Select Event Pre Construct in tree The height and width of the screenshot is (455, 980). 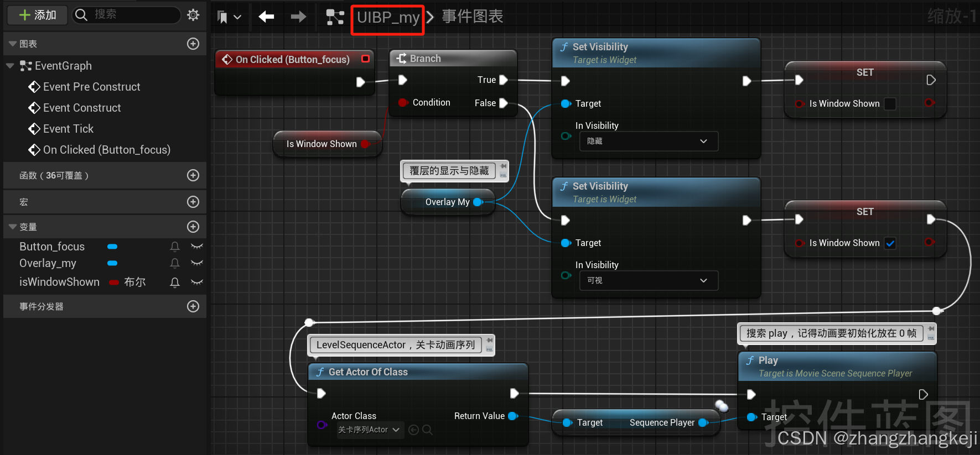(x=91, y=87)
